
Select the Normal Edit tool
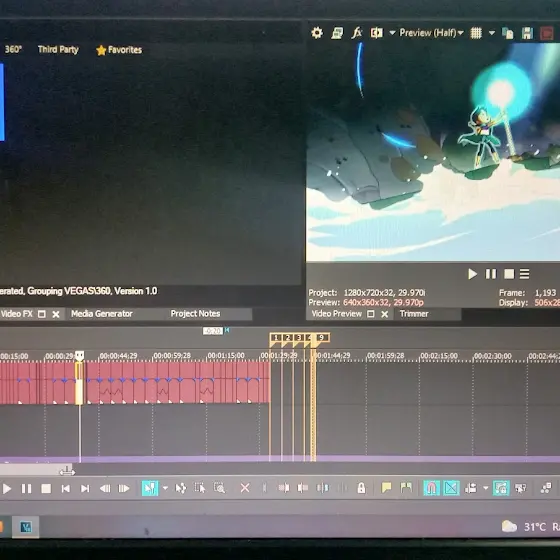tap(150, 488)
